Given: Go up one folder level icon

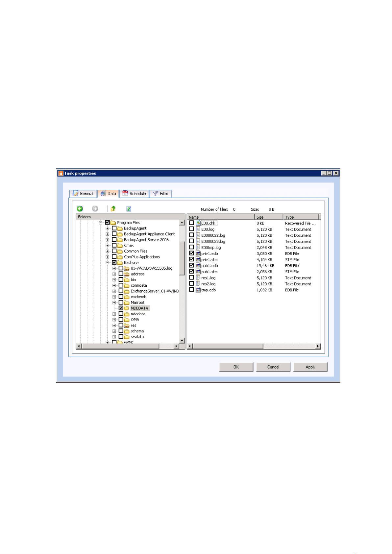Looking at the screenshot, I should [113, 209].
